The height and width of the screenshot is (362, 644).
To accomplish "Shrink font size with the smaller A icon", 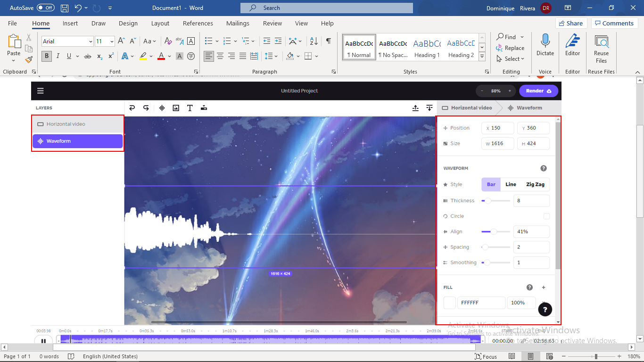I will pyautogui.click(x=132, y=41).
